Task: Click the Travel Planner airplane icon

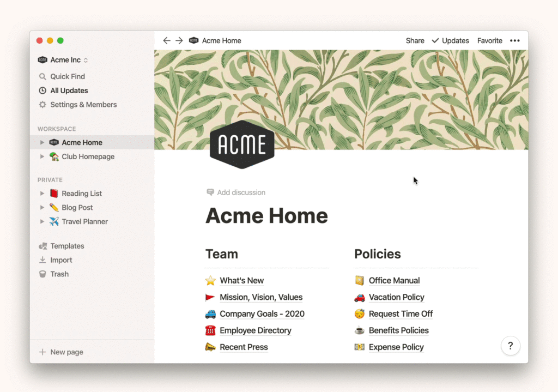Action: coord(54,221)
